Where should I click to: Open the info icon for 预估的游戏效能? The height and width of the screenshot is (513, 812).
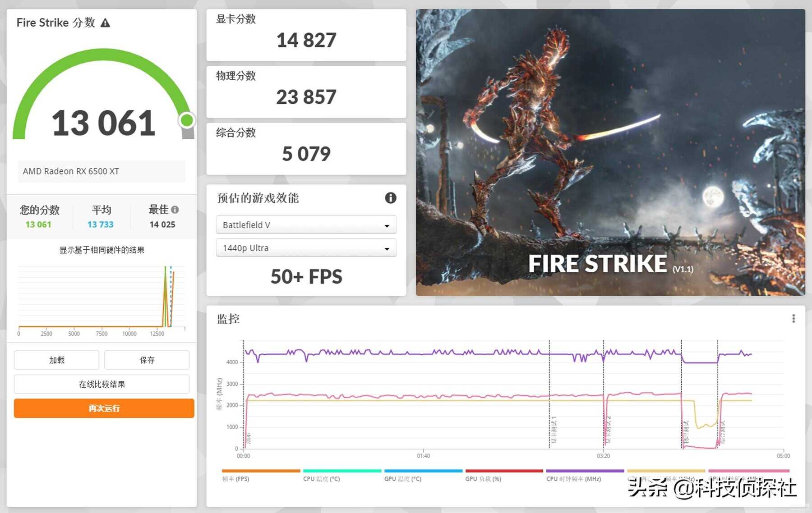coord(391,198)
